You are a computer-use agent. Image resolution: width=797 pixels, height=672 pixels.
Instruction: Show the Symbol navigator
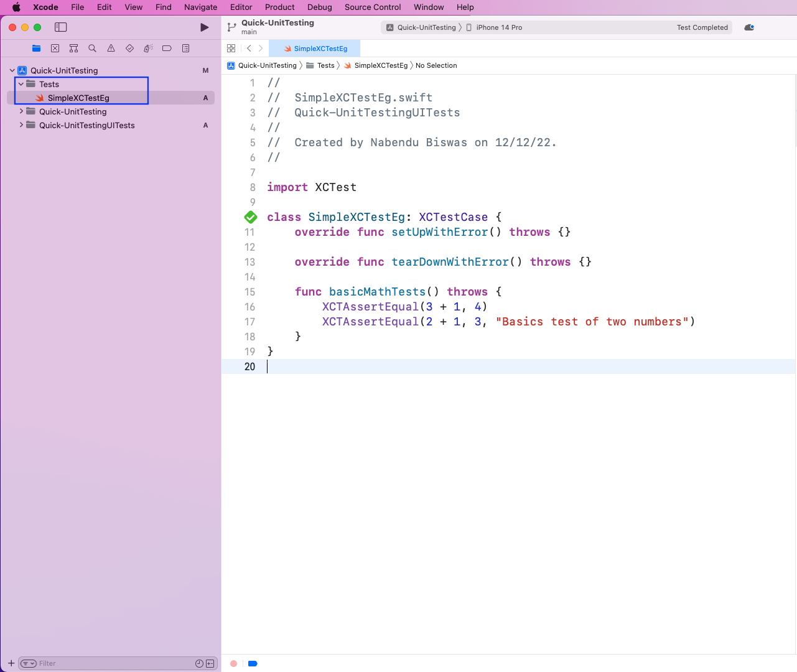pos(73,49)
